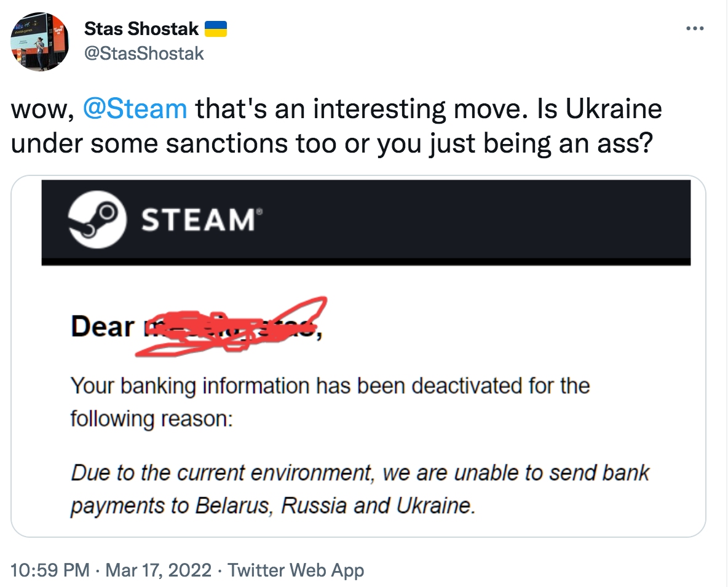Open the Stas Shostak display name
The height and width of the screenshot is (587, 728).
coord(141,29)
